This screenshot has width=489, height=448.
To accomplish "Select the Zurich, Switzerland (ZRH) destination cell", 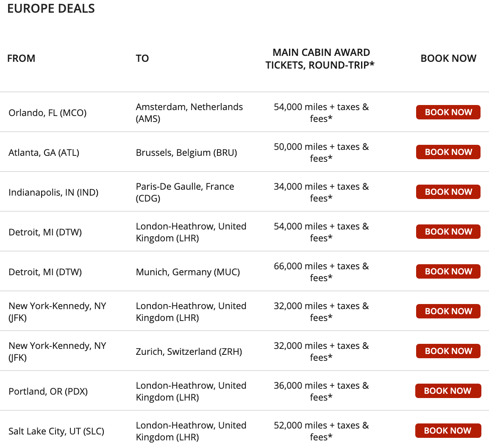I will (189, 351).
